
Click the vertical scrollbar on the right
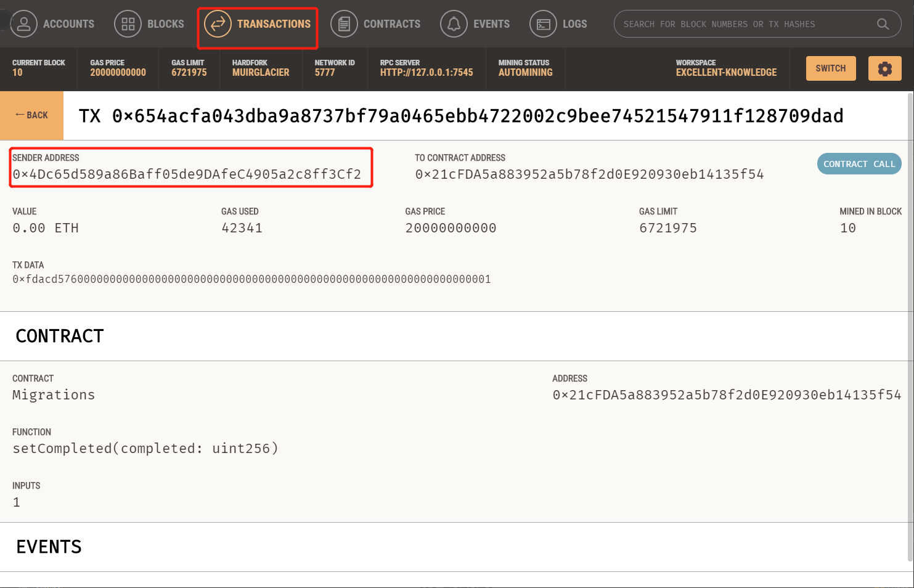tap(910, 308)
